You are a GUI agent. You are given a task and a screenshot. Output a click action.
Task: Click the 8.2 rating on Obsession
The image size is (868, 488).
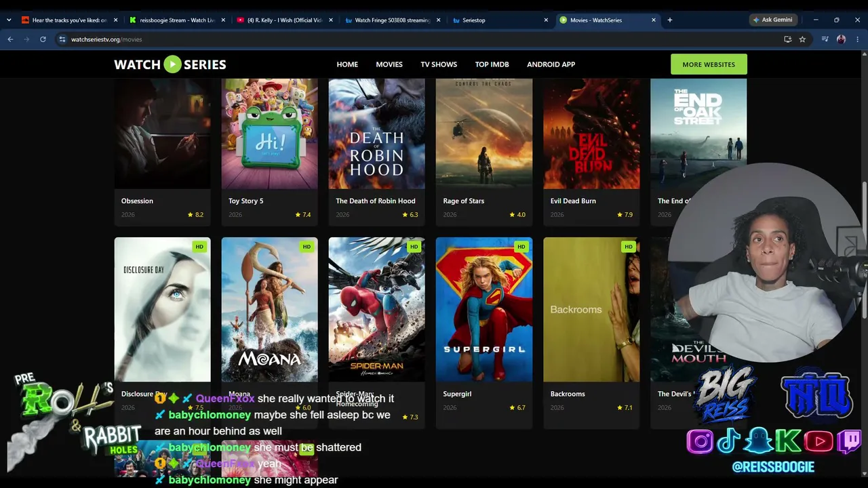coord(195,215)
